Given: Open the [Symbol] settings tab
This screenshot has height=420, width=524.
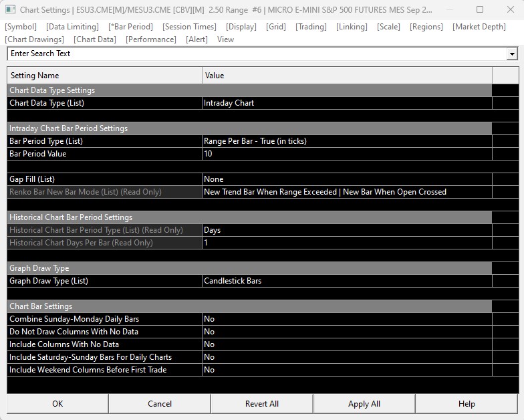Looking at the screenshot, I should point(21,27).
